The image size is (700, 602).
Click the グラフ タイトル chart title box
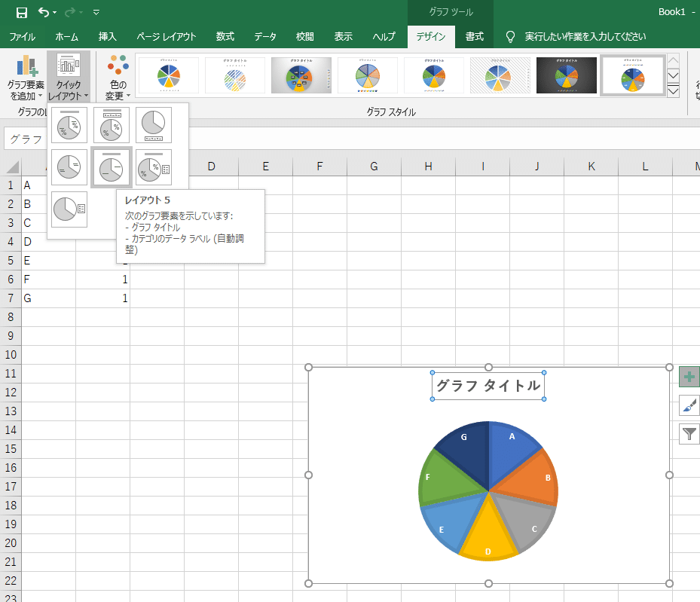click(x=488, y=386)
